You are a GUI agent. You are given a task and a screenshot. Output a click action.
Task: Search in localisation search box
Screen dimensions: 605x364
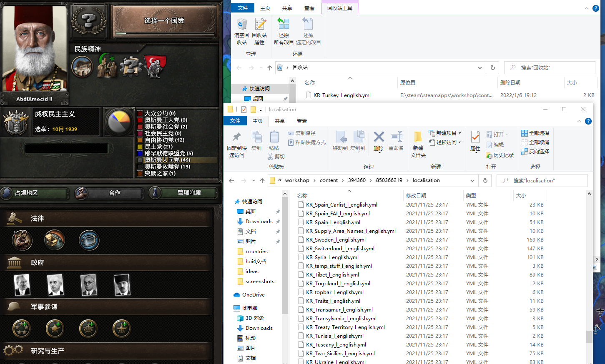click(x=542, y=180)
